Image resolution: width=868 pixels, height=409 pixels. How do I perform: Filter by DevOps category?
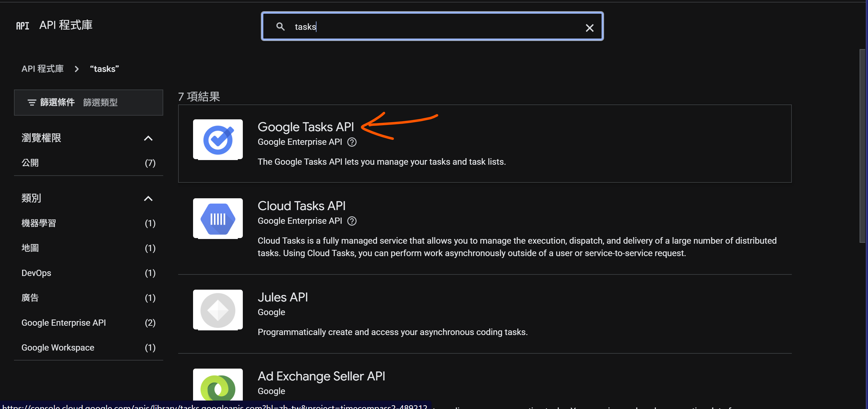click(36, 273)
